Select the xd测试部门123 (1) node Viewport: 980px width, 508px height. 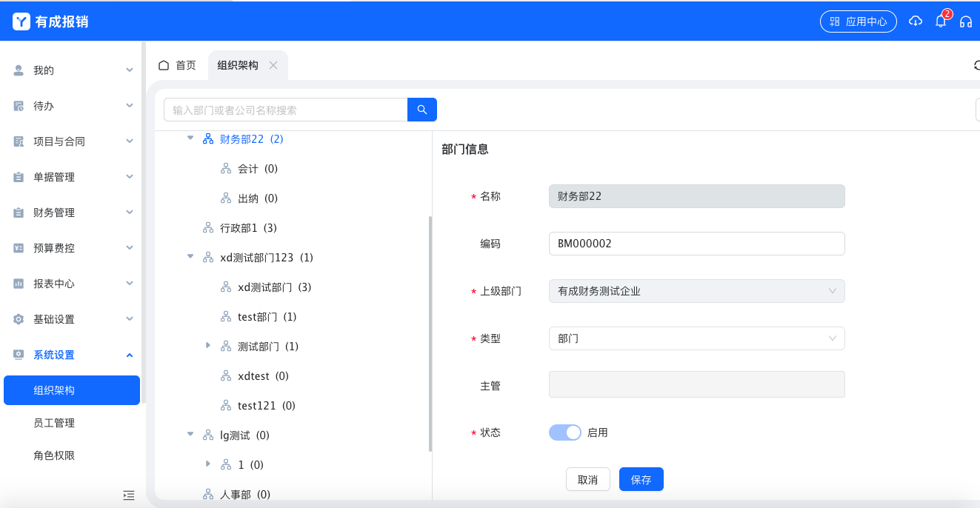(x=267, y=258)
